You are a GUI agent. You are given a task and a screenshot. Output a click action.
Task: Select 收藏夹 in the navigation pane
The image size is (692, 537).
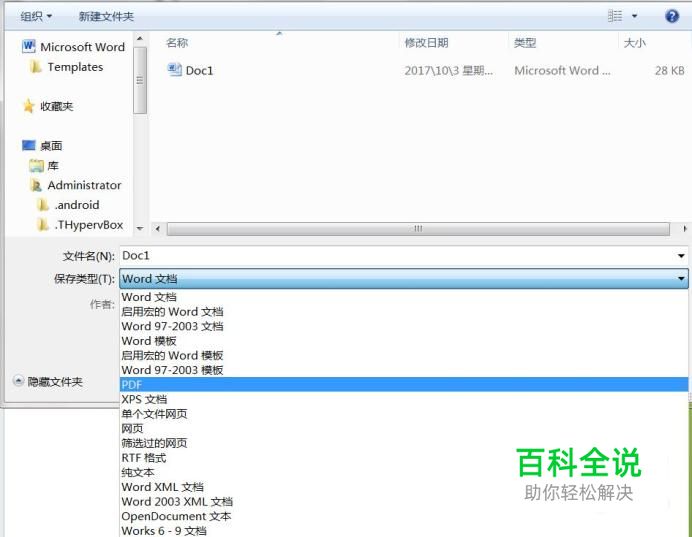pos(56,106)
